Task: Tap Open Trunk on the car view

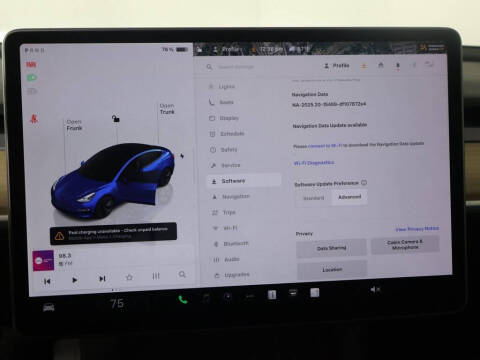Action: [x=167, y=109]
